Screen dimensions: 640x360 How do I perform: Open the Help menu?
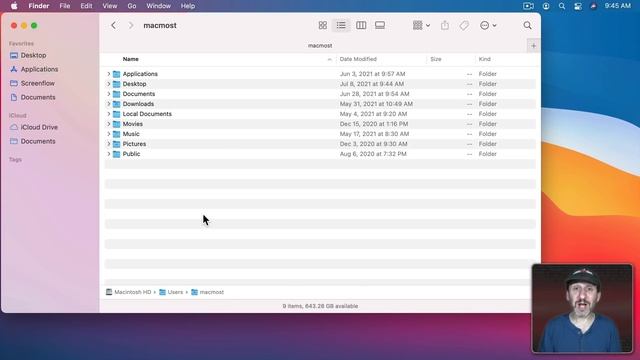[188, 6]
